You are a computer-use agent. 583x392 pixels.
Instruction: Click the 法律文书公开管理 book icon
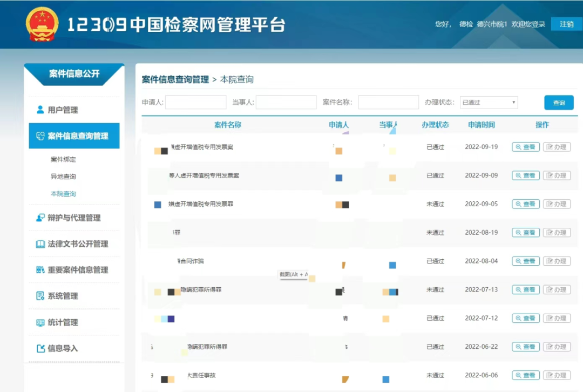click(40, 244)
